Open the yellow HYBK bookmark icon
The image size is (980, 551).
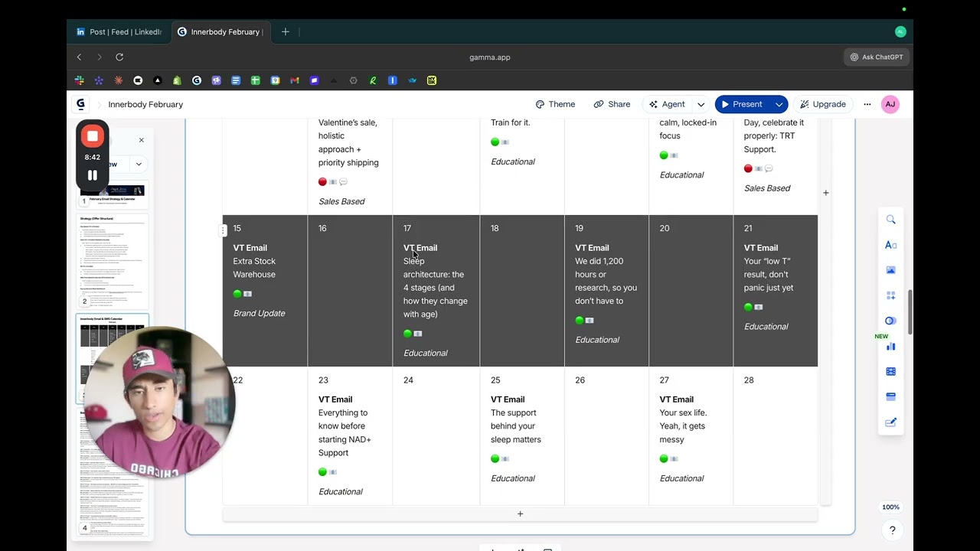coord(432,80)
